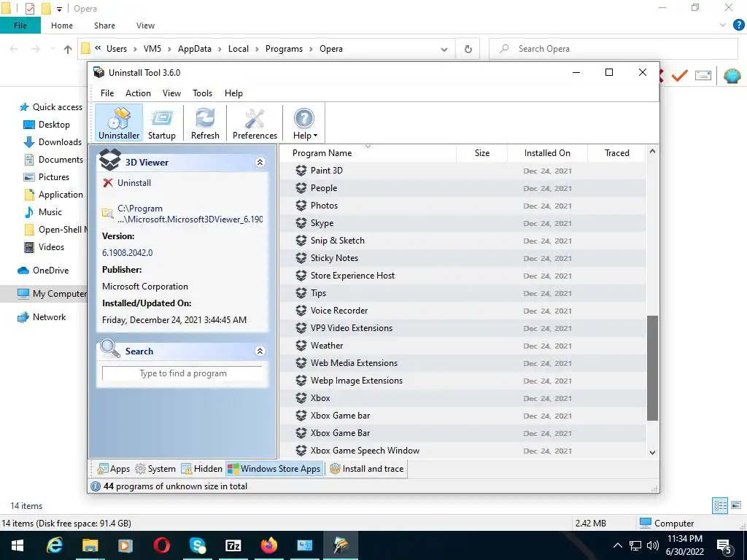The width and height of the screenshot is (747, 560).
Task: Select the Voice Recorder icon
Action: click(301, 311)
